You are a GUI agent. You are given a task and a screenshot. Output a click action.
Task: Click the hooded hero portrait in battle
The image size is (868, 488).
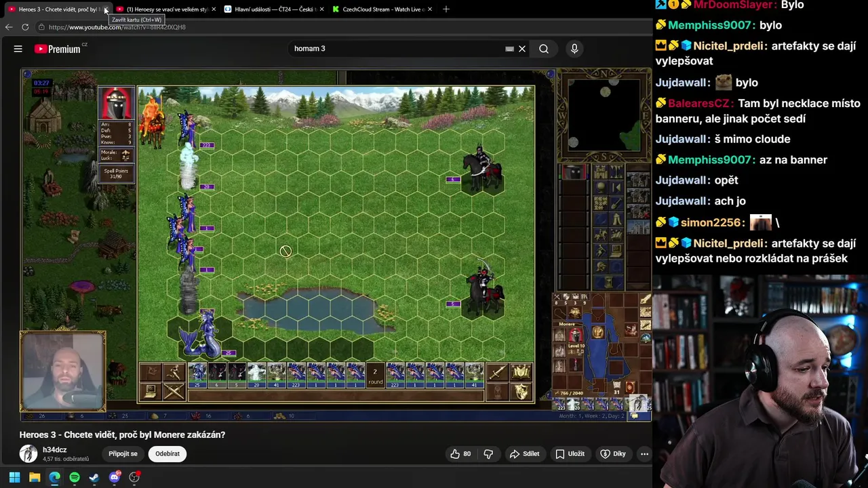click(x=117, y=103)
